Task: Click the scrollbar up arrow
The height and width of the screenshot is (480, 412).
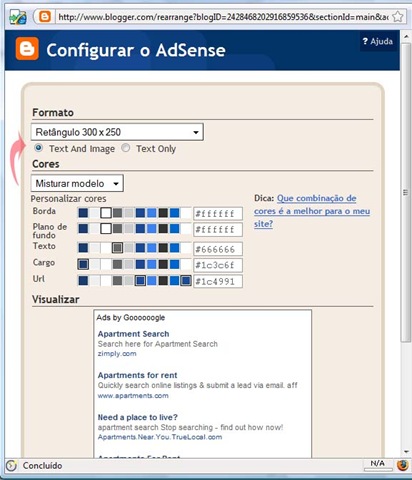Action: (x=406, y=36)
